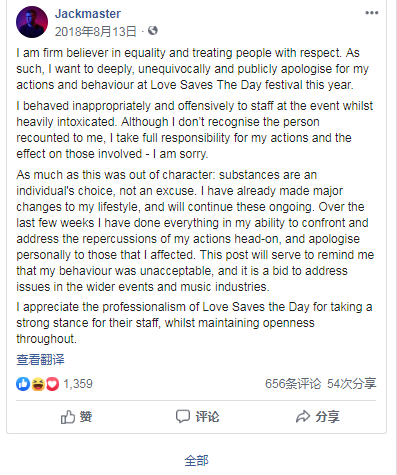Screen dimensions: 397x475
Task: Open the 1,359 reactions count list
Action: pyautogui.click(x=78, y=384)
